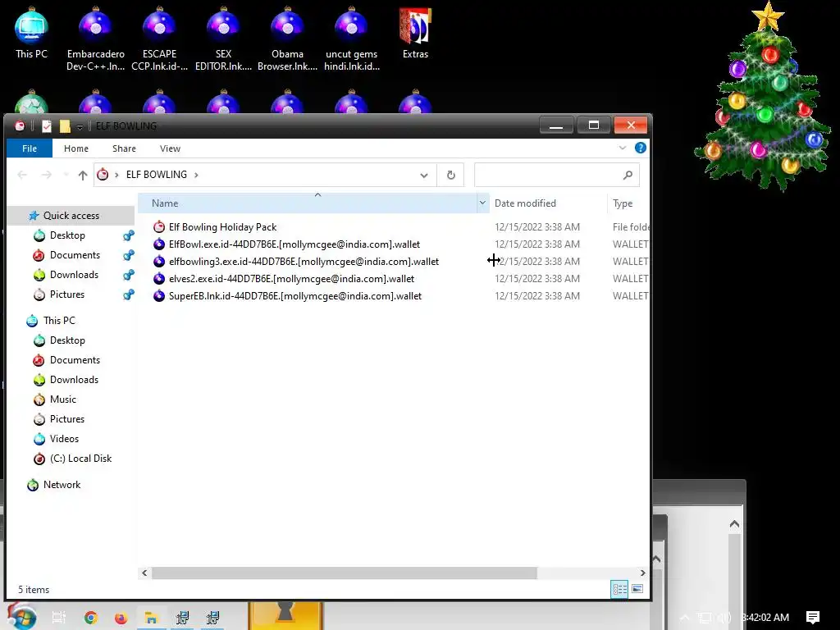Open the File menu tab
This screenshot has width=840, height=630.
[30, 148]
